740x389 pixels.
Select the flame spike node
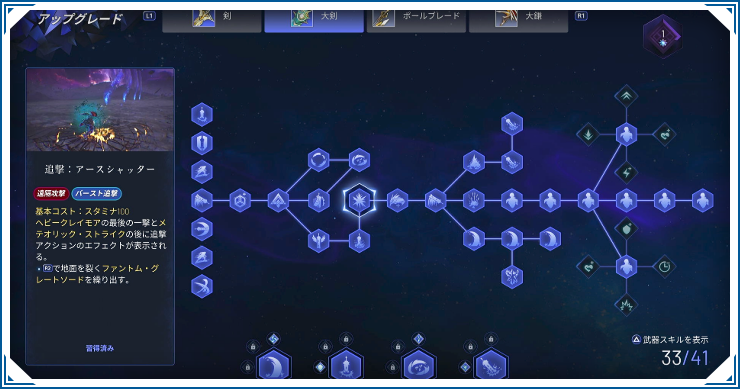click(474, 162)
